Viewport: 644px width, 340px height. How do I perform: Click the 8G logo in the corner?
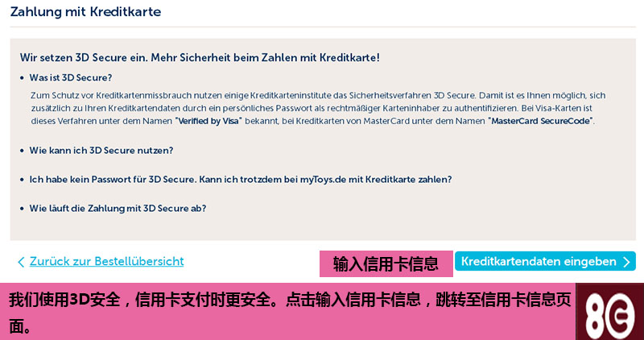pos(609,312)
